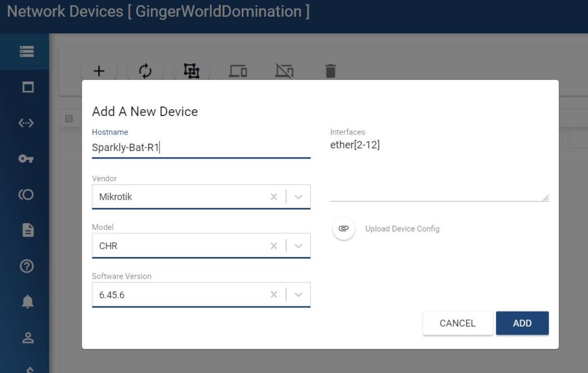The image size is (588, 373).
Task: Clear the CHR model selection
Action: point(274,246)
